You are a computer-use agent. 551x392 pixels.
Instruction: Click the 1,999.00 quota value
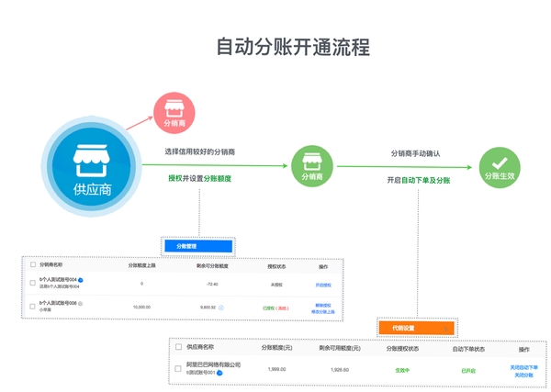(x=277, y=369)
